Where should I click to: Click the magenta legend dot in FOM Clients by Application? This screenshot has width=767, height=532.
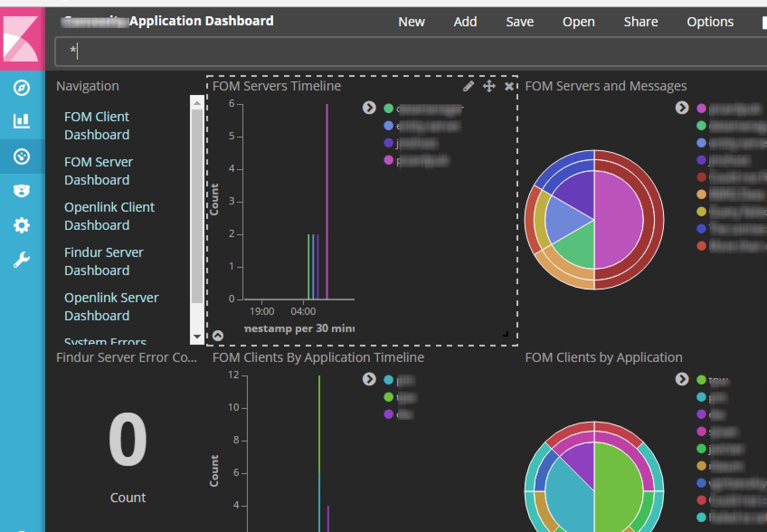[x=701, y=431]
